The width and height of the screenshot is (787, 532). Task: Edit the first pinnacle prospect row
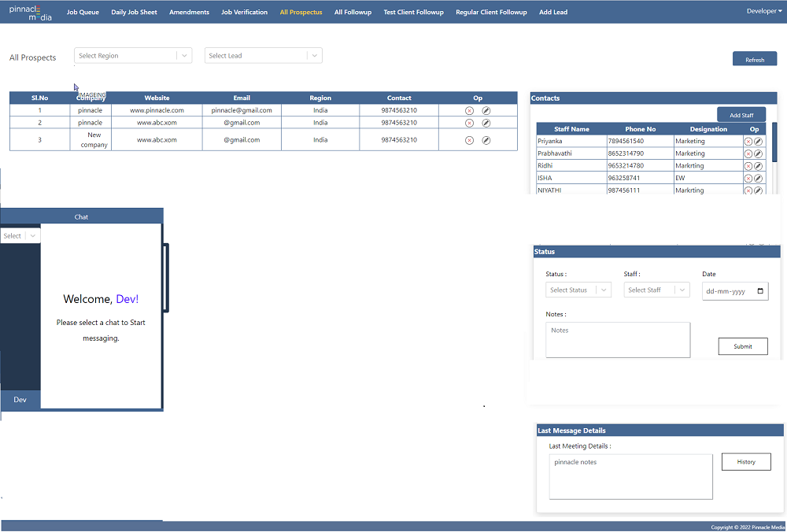click(x=486, y=111)
